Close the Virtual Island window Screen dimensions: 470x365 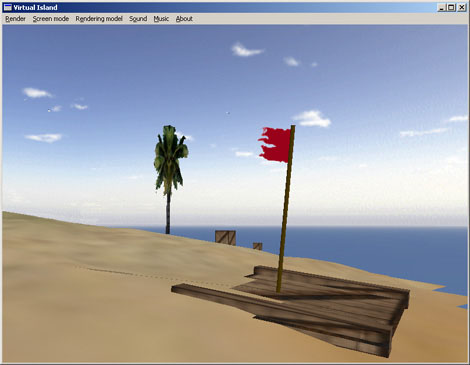tap(462, 7)
